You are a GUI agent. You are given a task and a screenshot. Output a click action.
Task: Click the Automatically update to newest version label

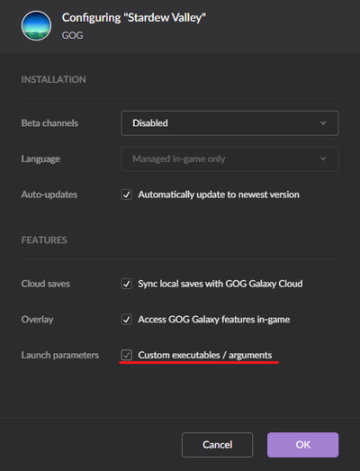219,194
